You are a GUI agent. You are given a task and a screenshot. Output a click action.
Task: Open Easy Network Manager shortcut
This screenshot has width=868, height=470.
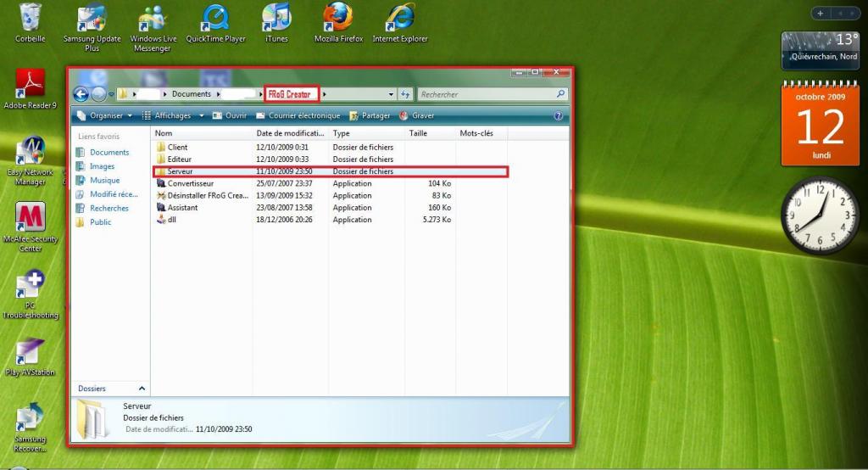pos(30,160)
